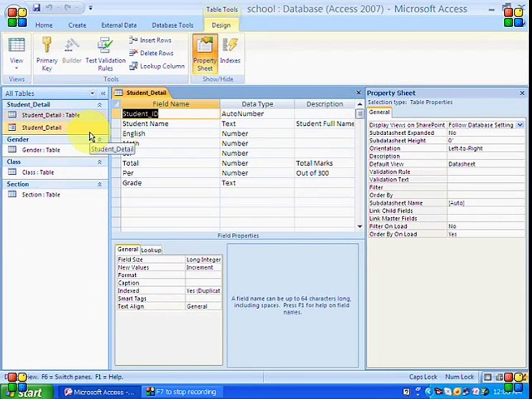This screenshot has width=532, height=399.
Task: Click the Indexed property value
Action: tap(203, 291)
